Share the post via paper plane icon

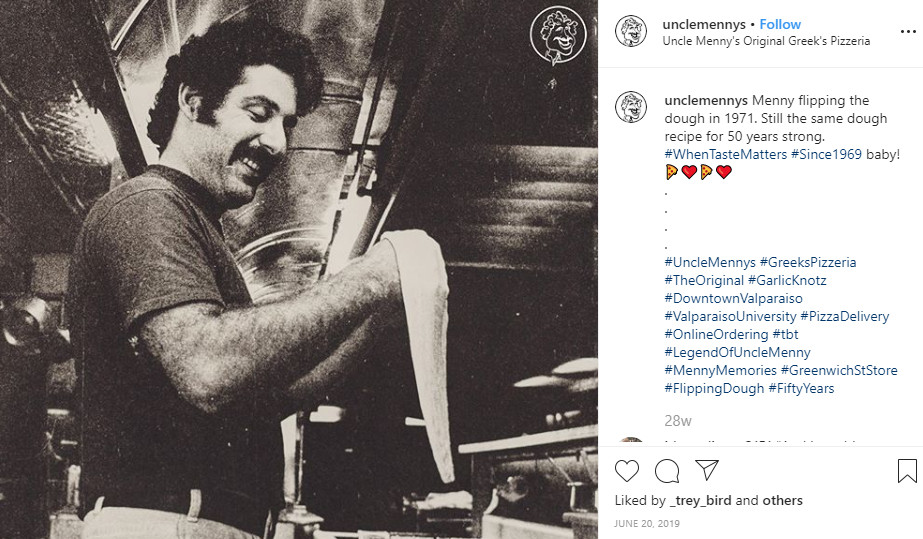(x=706, y=470)
